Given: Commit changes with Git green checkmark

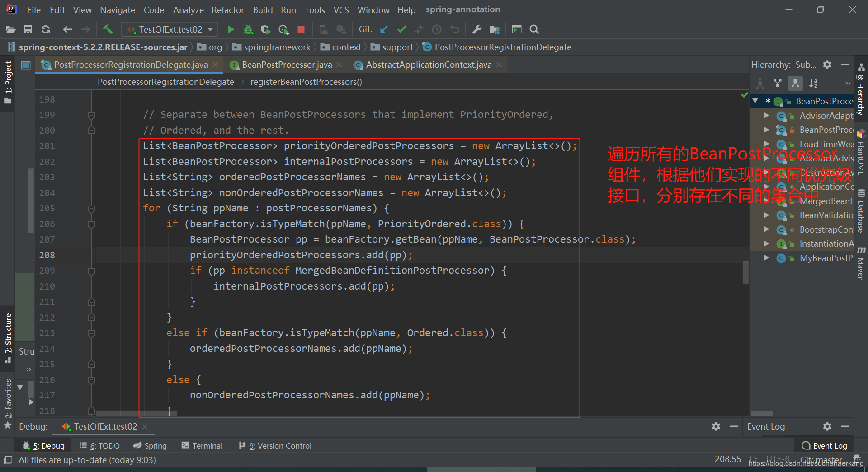Looking at the screenshot, I should [x=401, y=29].
